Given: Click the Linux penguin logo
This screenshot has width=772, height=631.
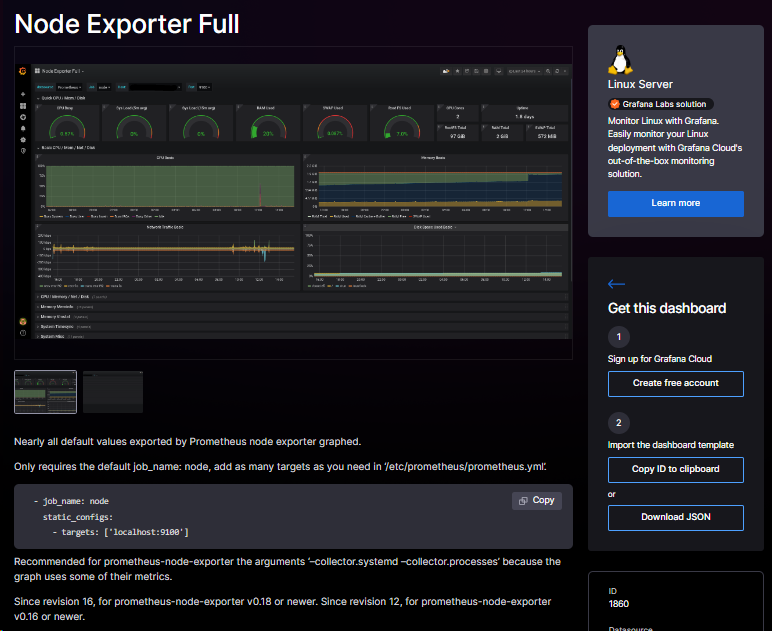Looking at the screenshot, I should [620, 60].
